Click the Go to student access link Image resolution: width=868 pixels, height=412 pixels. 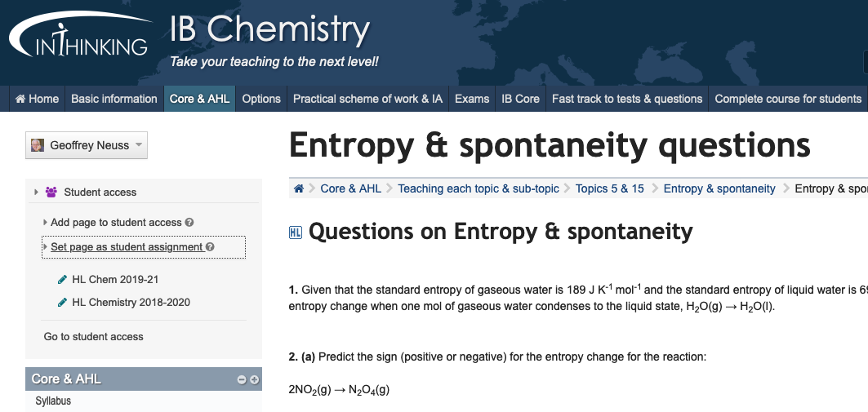coord(93,337)
